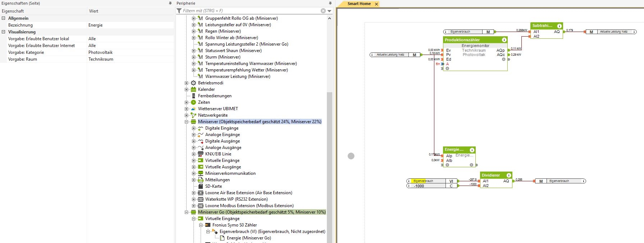Click info icon on Subtrahierer block
Viewport: 644px width, 243px height.
tap(559, 26)
